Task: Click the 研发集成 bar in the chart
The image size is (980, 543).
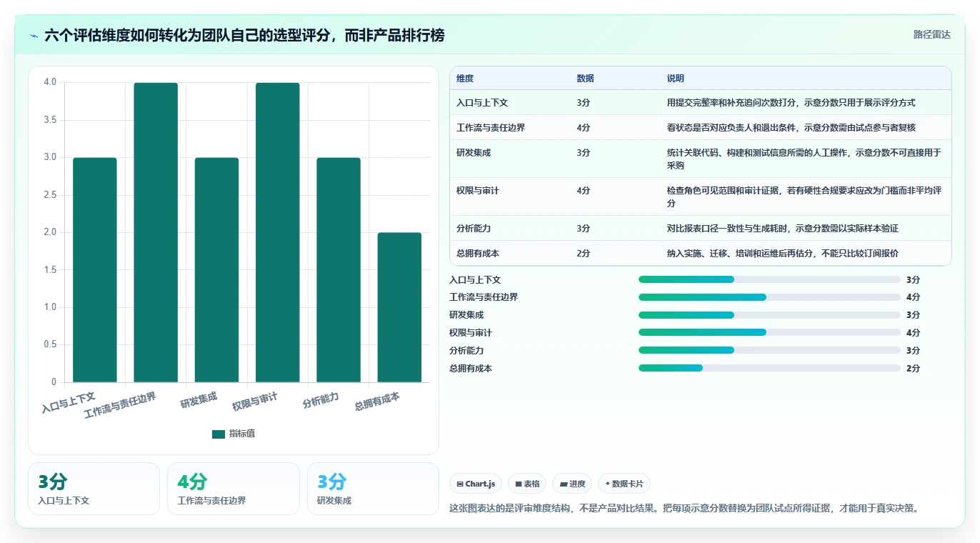Action: coord(216,270)
